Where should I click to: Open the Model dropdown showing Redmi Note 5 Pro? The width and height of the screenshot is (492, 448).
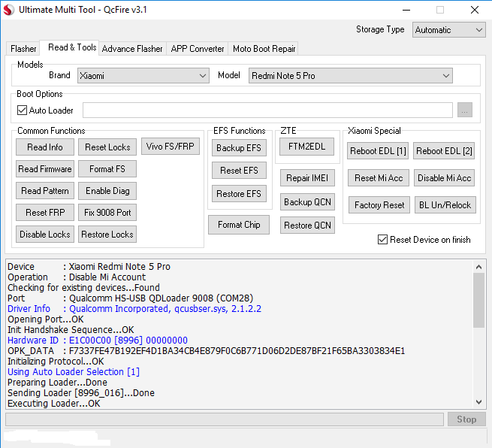point(351,76)
